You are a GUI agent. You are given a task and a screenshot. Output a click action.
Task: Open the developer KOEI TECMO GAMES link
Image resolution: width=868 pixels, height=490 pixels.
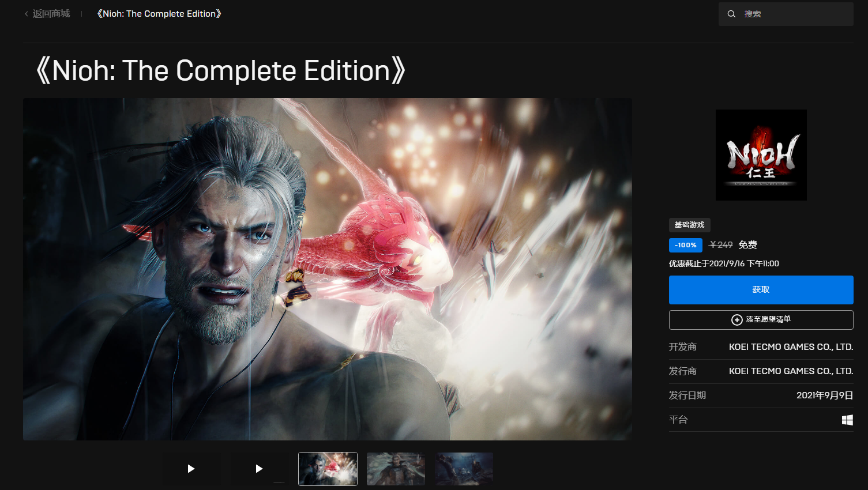(791, 347)
